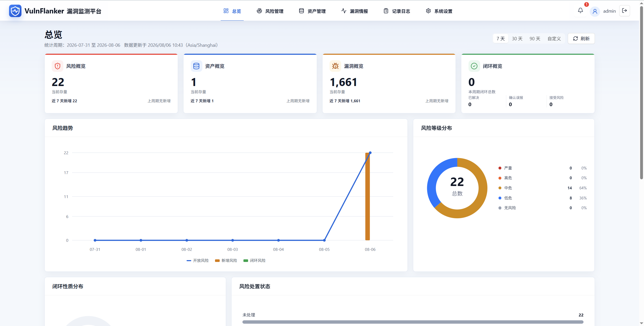Click the 未处理 progress bar
644x326 pixels.
coord(413,322)
